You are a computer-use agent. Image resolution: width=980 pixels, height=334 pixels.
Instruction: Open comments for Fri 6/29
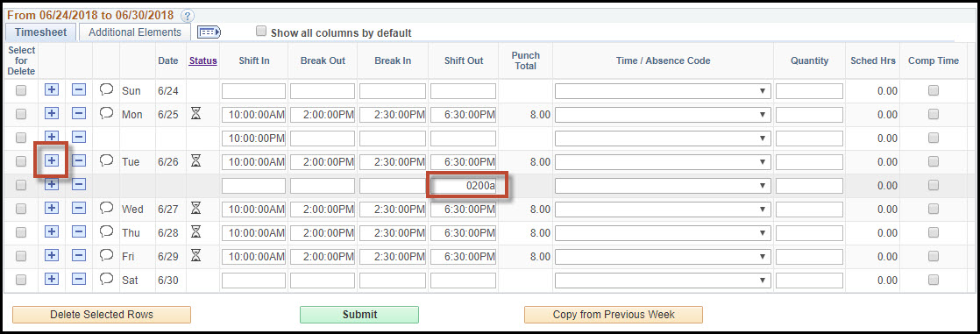coord(106,255)
